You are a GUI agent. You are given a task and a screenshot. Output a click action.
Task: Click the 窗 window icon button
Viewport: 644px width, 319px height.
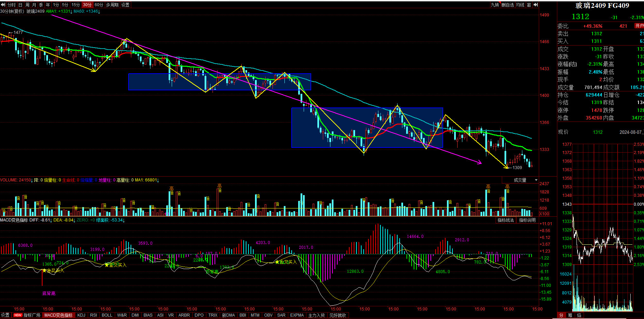[529, 5]
